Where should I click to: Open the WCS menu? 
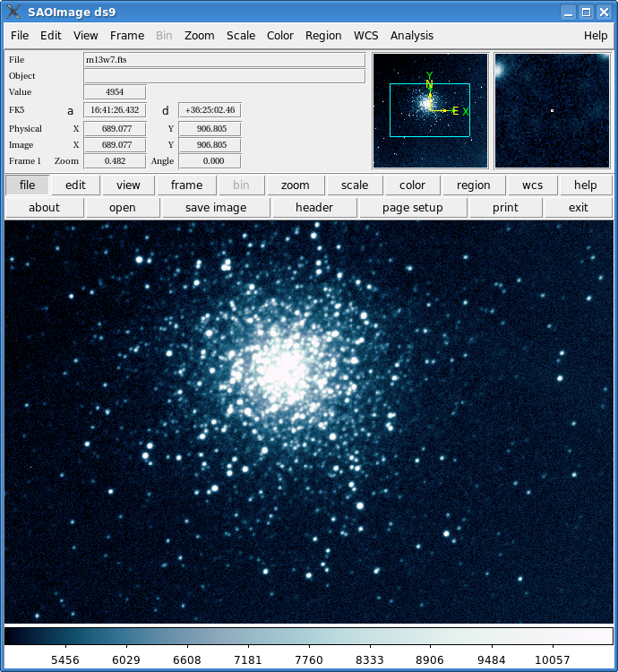365,36
